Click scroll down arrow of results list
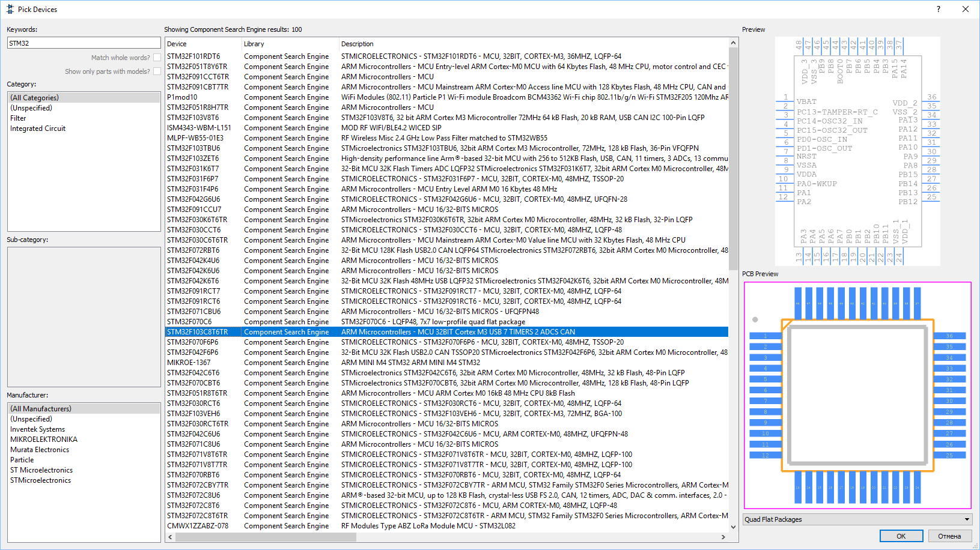Image resolution: width=980 pixels, height=550 pixels. coord(733,527)
